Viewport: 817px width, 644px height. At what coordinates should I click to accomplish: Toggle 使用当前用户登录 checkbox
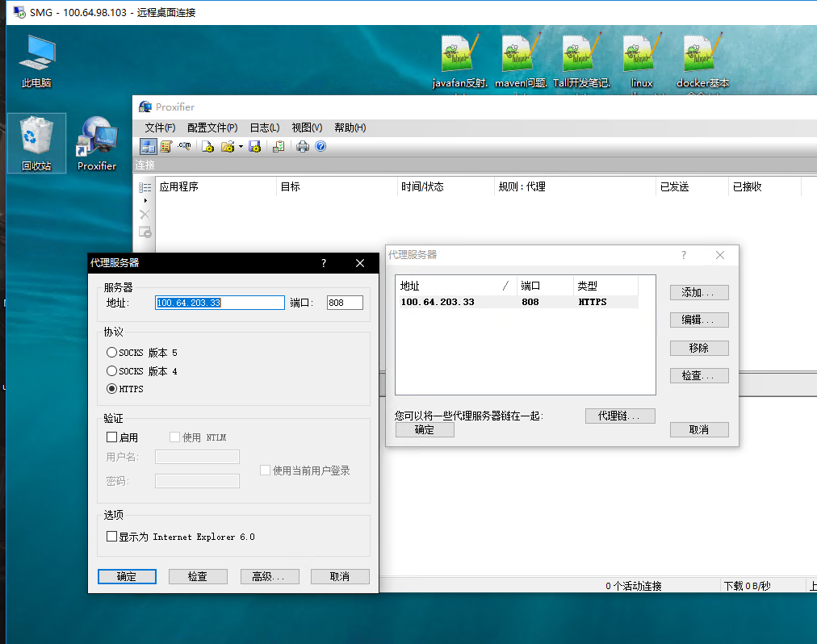pyautogui.click(x=266, y=470)
